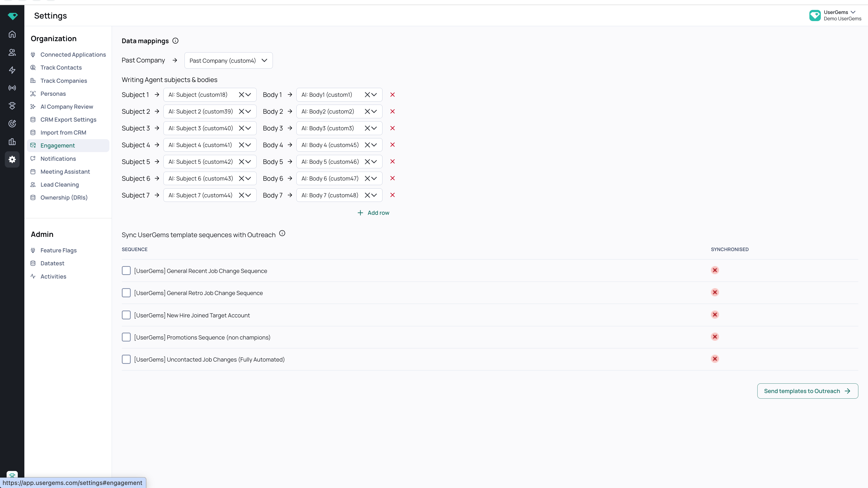The width and height of the screenshot is (868, 488).
Task: Open Feature Flags under Admin
Action: pos(68,250)
